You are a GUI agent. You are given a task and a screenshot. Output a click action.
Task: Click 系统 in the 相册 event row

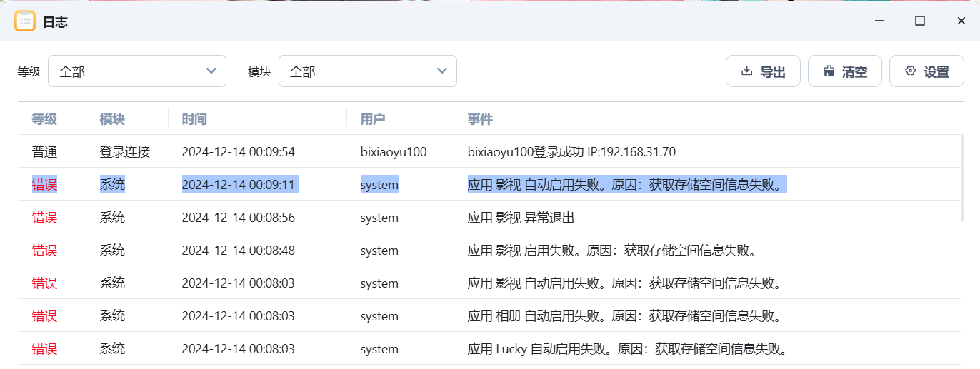(112, 316)
